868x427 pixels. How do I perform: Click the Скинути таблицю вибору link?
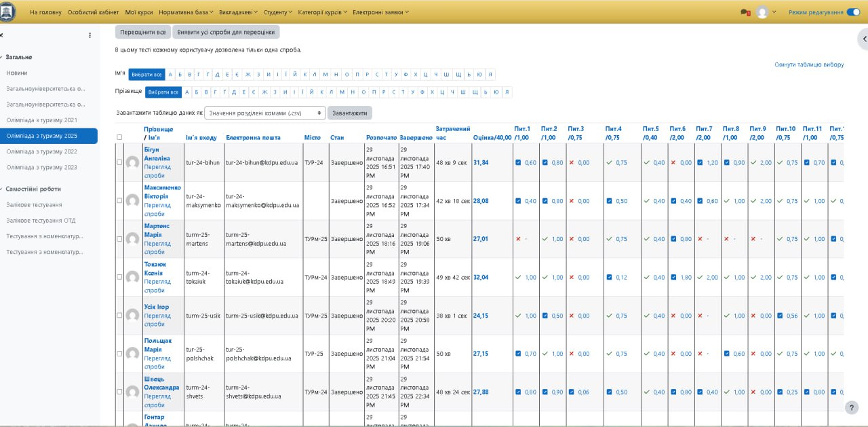pyautogui.click(x=809, y=65)
